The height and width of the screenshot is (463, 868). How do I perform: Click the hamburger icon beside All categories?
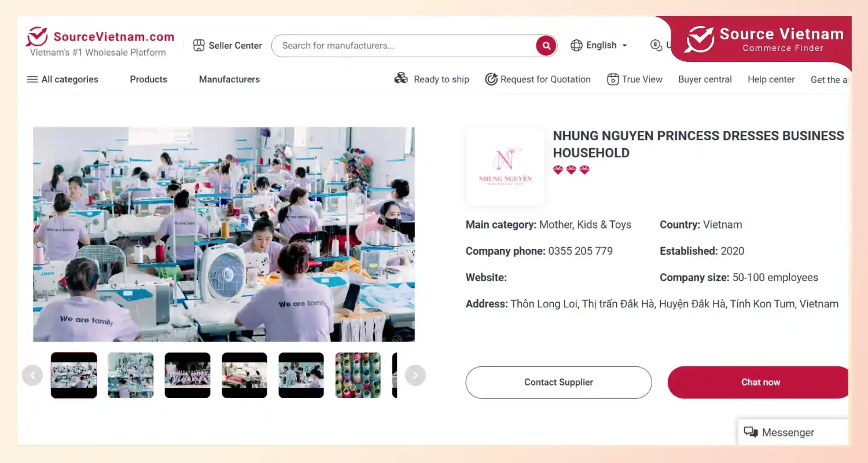tap(32, 79)
